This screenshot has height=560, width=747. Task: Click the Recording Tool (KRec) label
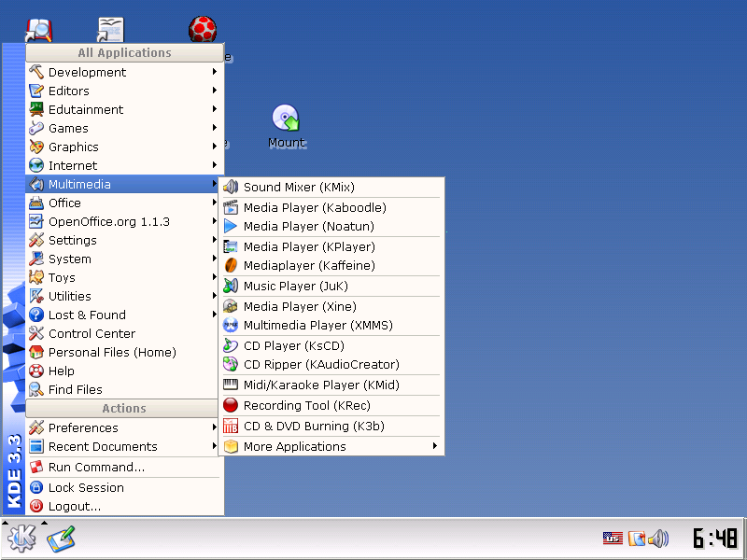tap(307, 405)
